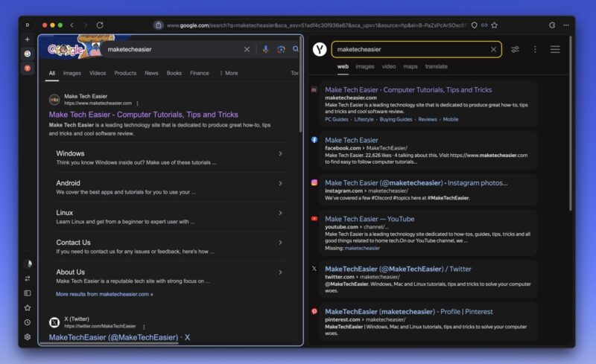Switch to Yandex video tab
The width and height of the screenshot is (596, 364).
pyautogui.click(x=388, y=66)
